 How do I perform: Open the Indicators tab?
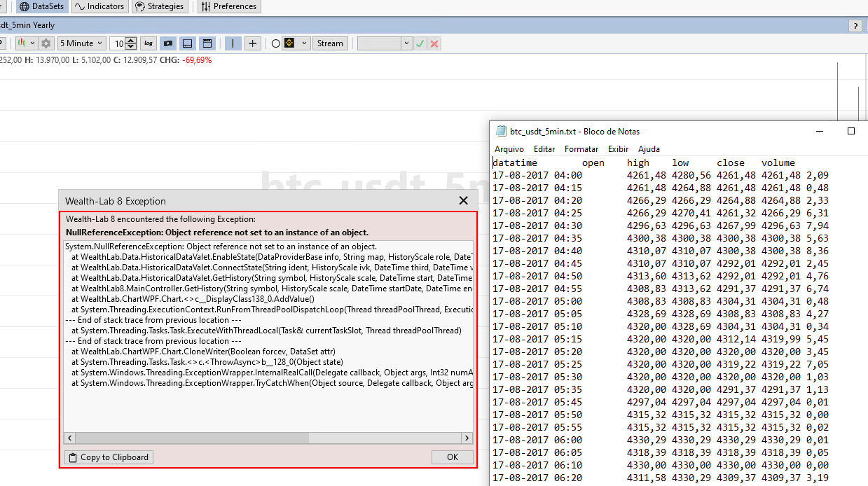[x=100, y=6]
